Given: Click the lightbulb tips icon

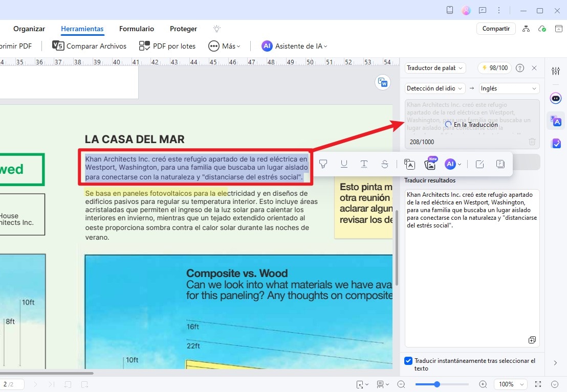Looking at the screenshot, I should pyautogui.click(x=216, y=29).
